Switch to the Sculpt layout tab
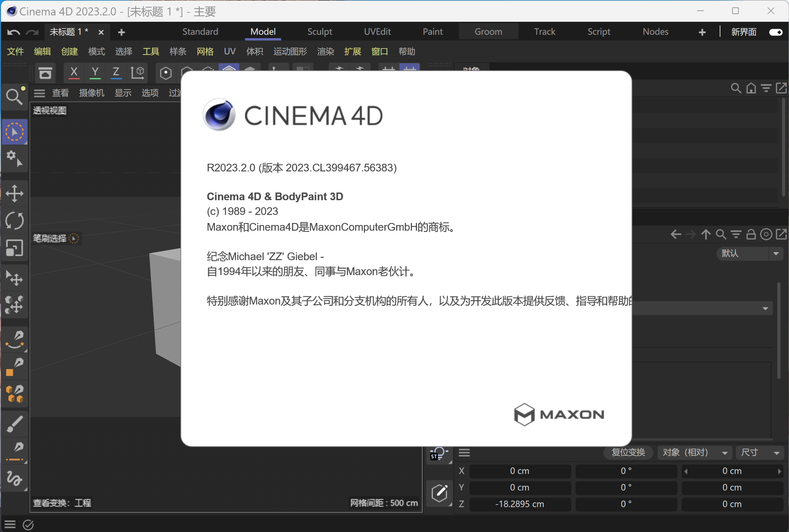 click(319, 31)
